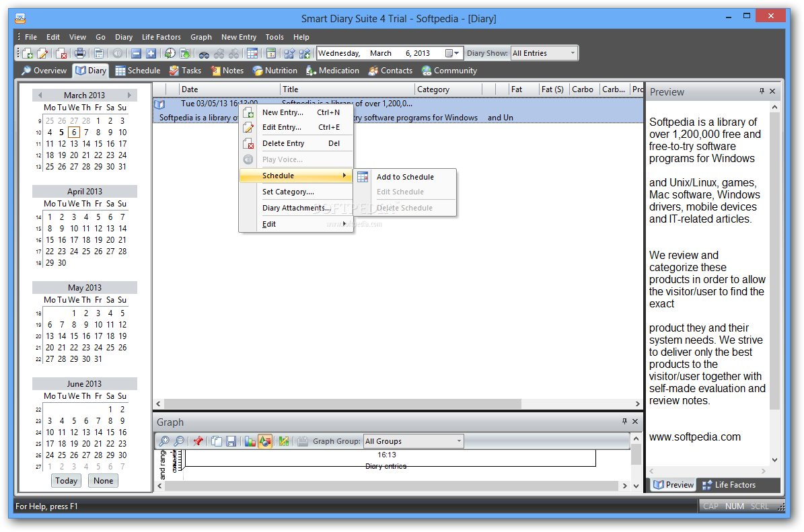Image resolution: width=804 pixels, height=532 pixels.
Task: Click the schedule calendar grid toolbar icon
Action: (x=252, y=53)
